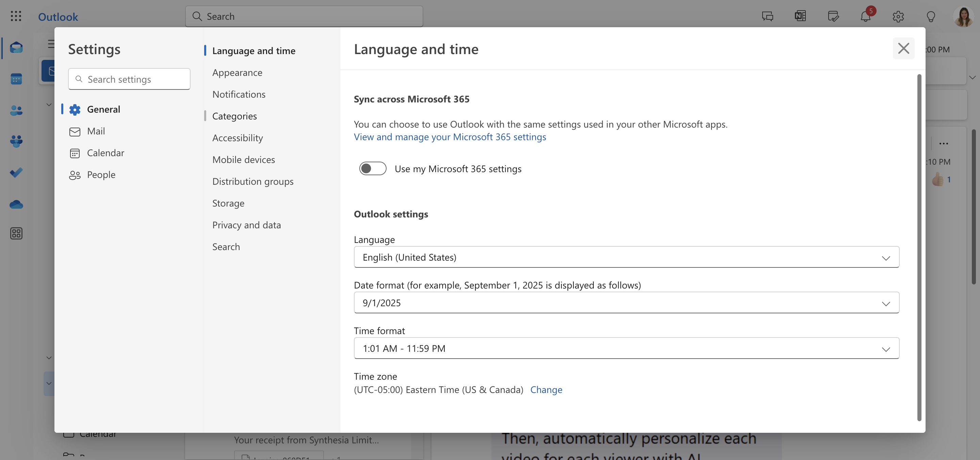Select the Mail settings category
The height and width of the screenshot is (460, 980).
coord(129,131)
